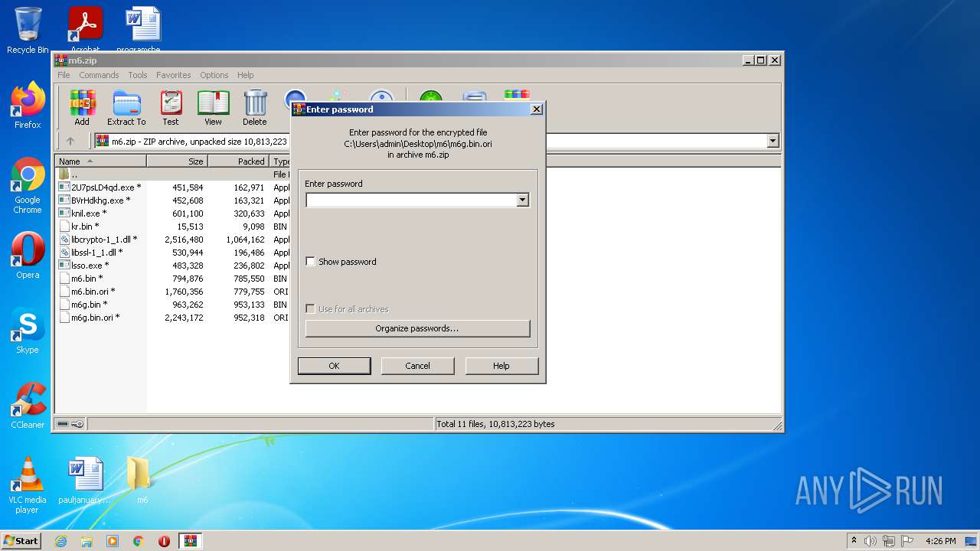Open the Options menu

[214, 75]
